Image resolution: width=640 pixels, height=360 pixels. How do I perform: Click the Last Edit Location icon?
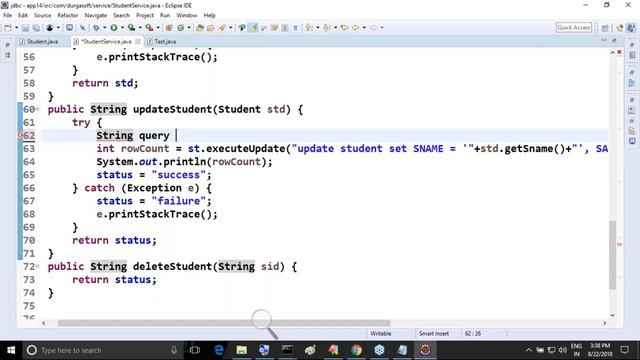click(345, 28)
